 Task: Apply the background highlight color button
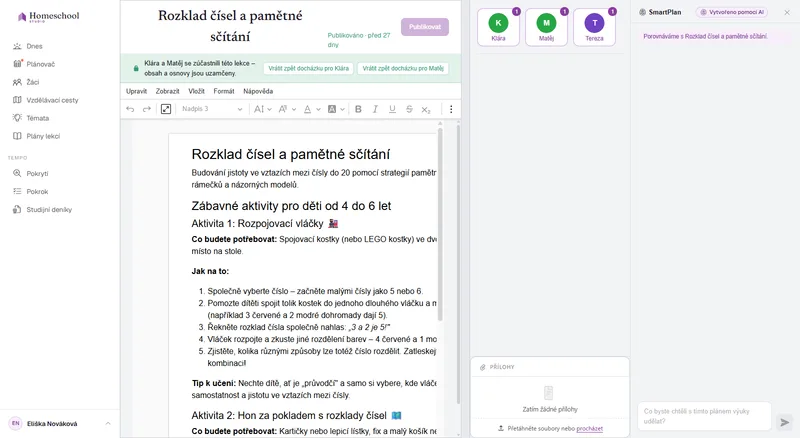pyautogui.click(x=332, y=109)
